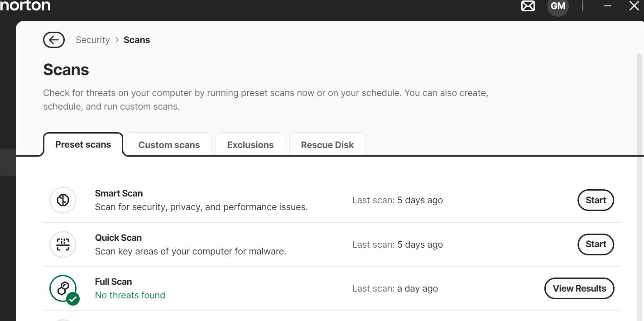Click the Smart Scan brain icon

pyautogui.click(x=63, y=200)
